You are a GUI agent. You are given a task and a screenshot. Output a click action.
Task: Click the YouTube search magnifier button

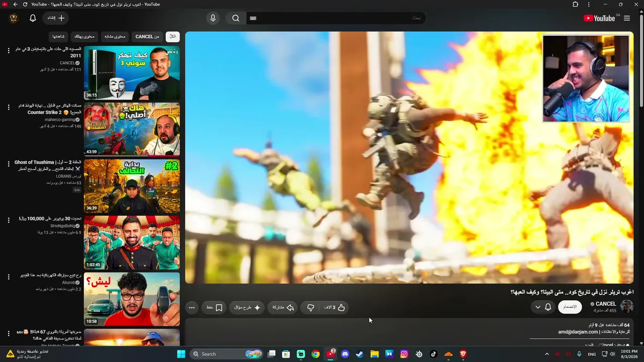click(x=236, y=18)
